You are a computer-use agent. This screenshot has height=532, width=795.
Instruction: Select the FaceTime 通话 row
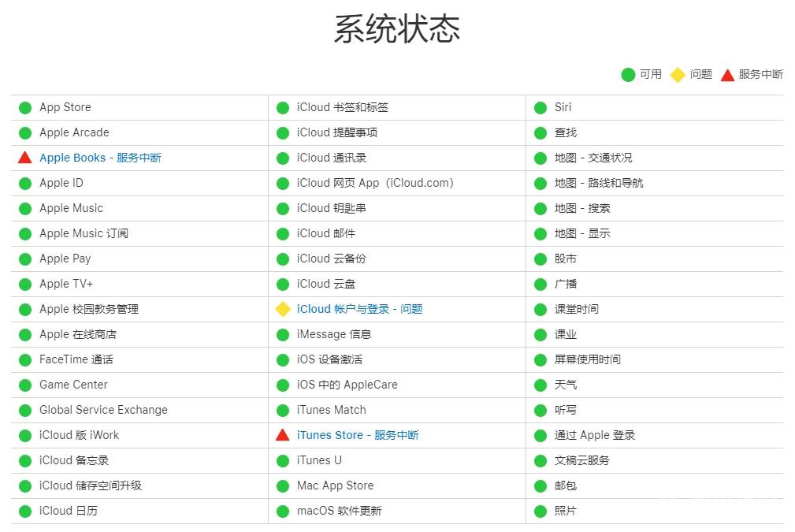(x=77, y=359)
